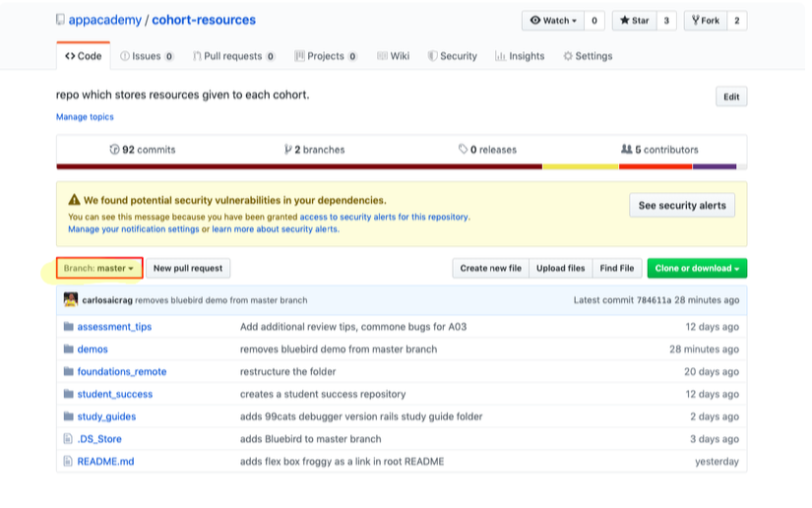The image size is (812, 508).
Task: Click the repository book icon beside appacademy
Action: [x=61, y=20]
